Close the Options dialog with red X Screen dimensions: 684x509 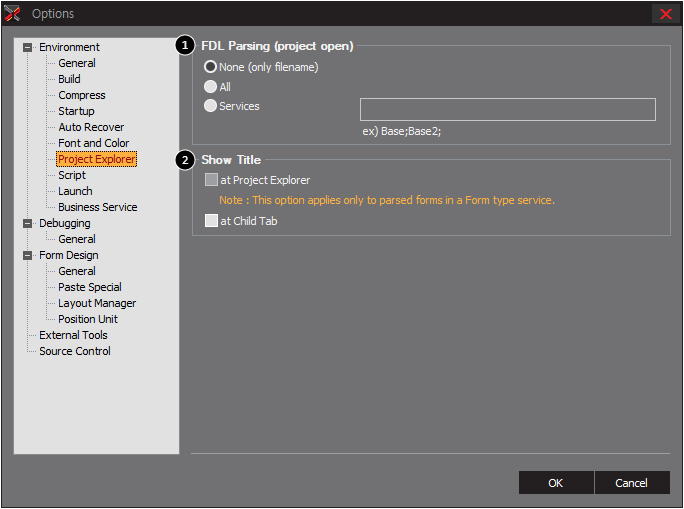coord(665,14)
